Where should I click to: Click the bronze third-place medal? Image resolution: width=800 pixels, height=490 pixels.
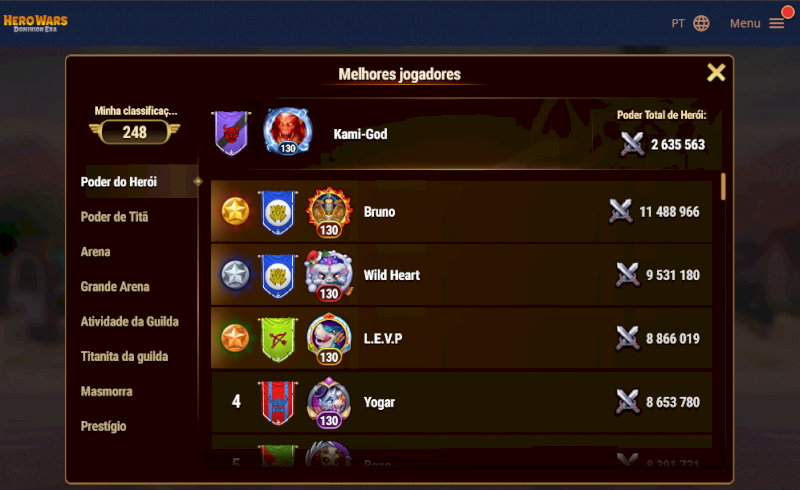point(235,338)
